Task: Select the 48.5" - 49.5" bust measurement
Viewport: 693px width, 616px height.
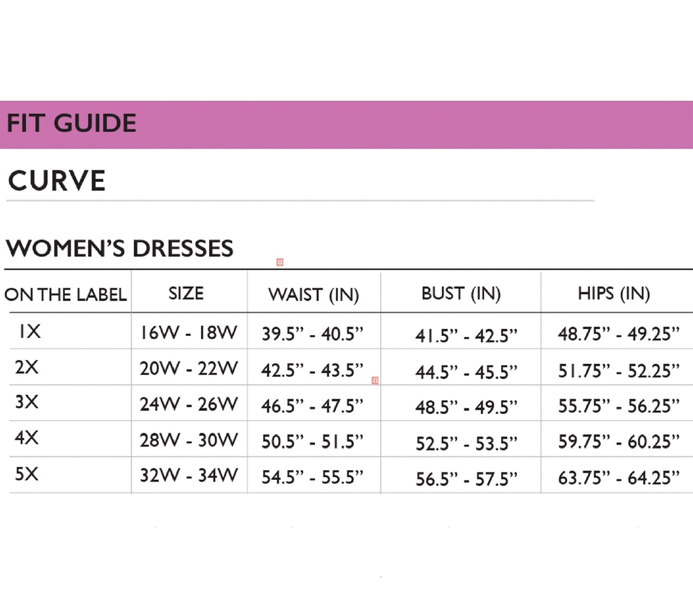Action: pos(466,407)
